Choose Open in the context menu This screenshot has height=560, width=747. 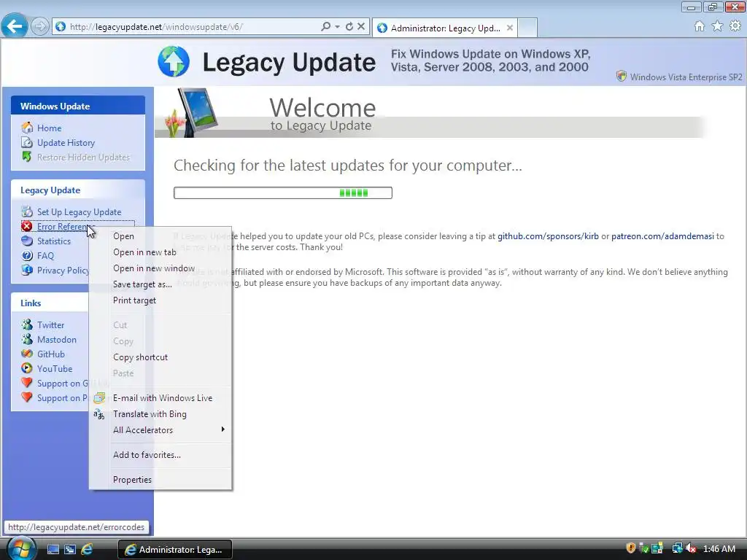160,236
